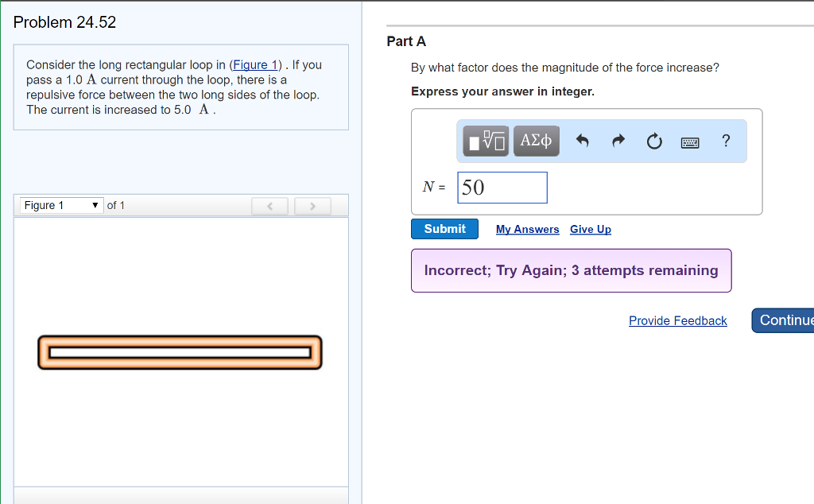
Task: Undo the last answer edit
Action: coord(581,141)
